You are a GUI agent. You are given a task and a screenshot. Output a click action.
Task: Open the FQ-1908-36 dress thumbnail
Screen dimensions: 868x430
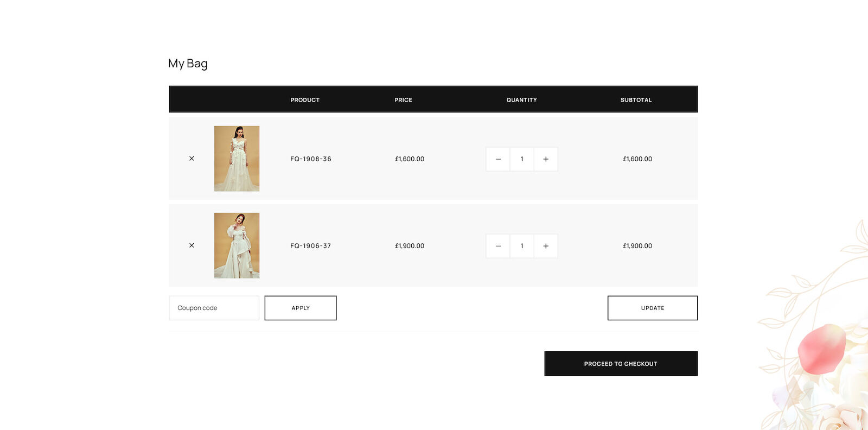tap(237, 159)
